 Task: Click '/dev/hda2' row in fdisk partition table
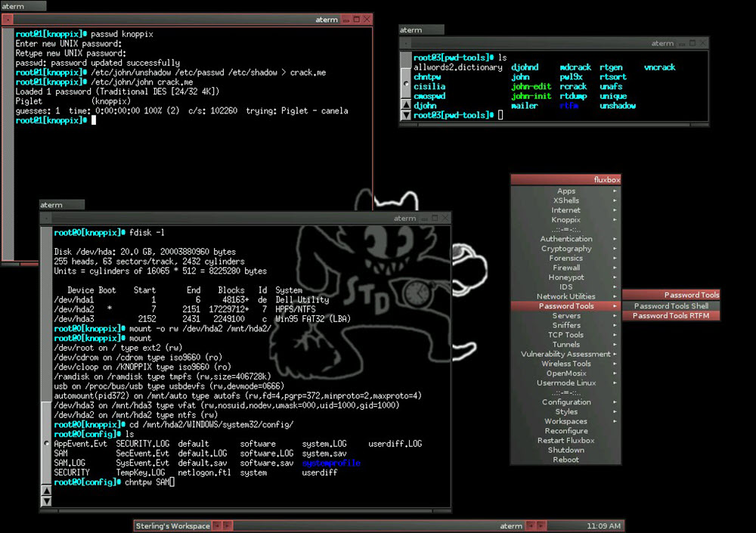[184, 310]
